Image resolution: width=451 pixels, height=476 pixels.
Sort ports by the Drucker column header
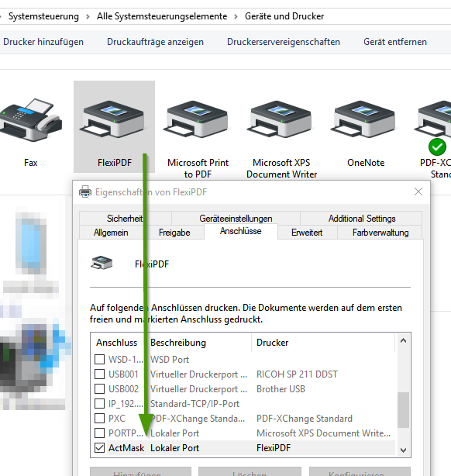click(323, 343)
